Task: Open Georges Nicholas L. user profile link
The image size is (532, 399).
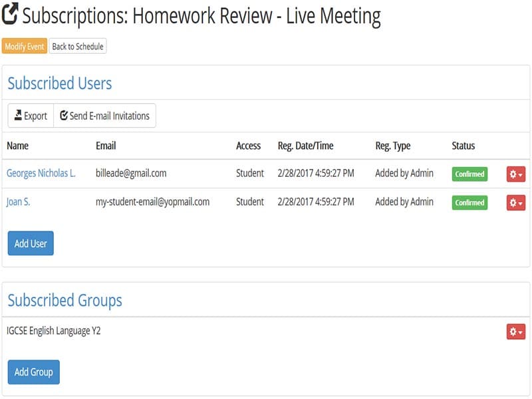Action: pyautogui.click(x=41, y=174)
